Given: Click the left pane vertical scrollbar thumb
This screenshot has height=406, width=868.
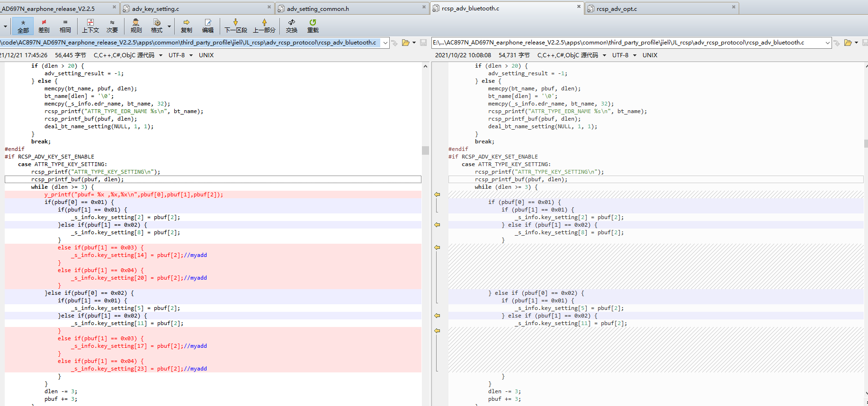Looking at the screenshot, I should click(x=425, y=150).
